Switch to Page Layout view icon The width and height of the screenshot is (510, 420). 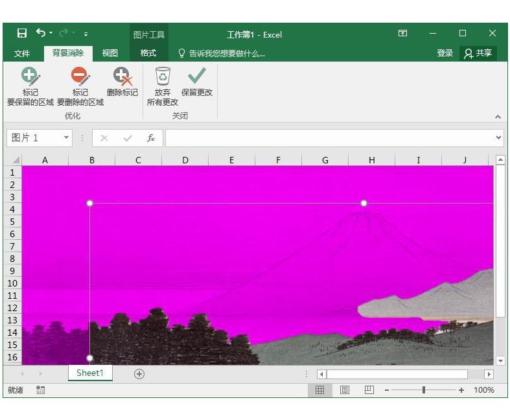[x=345, y=390]
